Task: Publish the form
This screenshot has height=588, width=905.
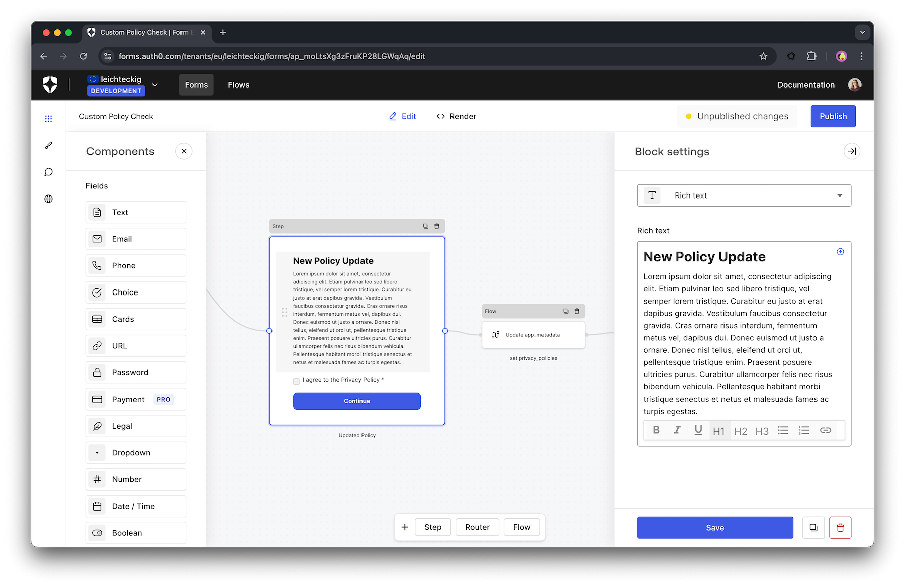Action: (x=833, y=116)
